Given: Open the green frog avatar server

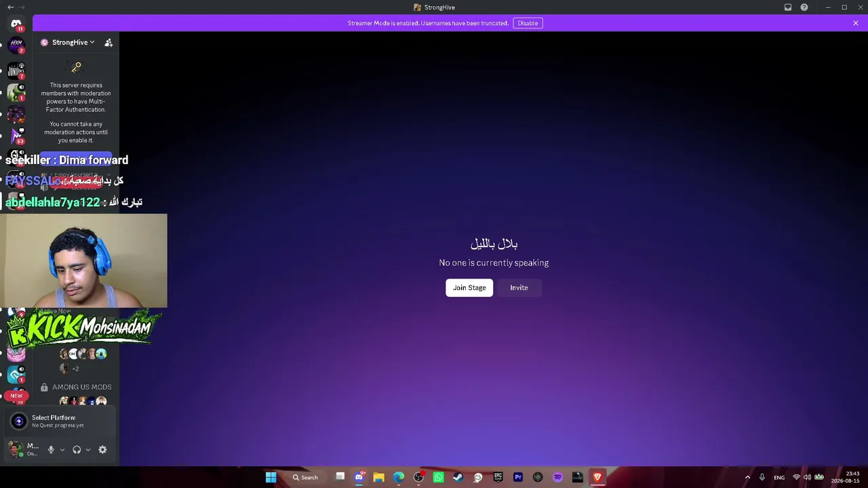Looking at the screenshot, I should tap(16, 92).
